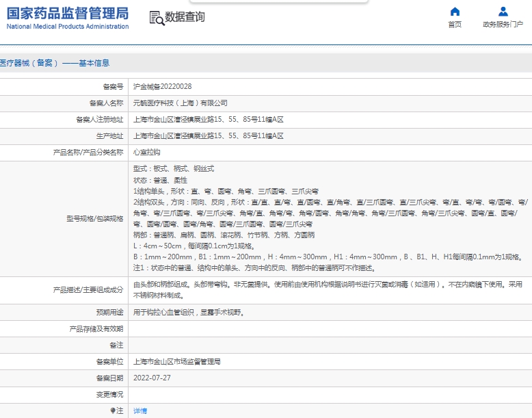Click the 备案日期 label
Viewport: 532px width, 418px height.
(109, 378)
